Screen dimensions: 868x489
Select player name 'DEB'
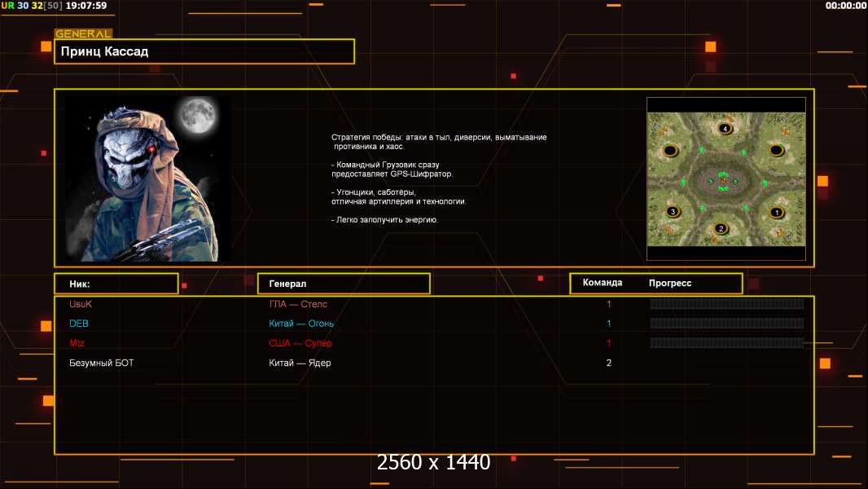click(79, 324)
